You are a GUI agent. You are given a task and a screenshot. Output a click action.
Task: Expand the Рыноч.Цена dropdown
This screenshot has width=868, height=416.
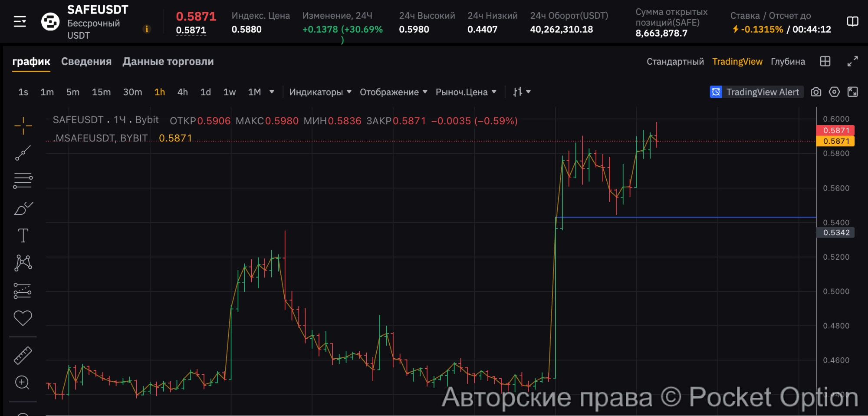(466, 92)
